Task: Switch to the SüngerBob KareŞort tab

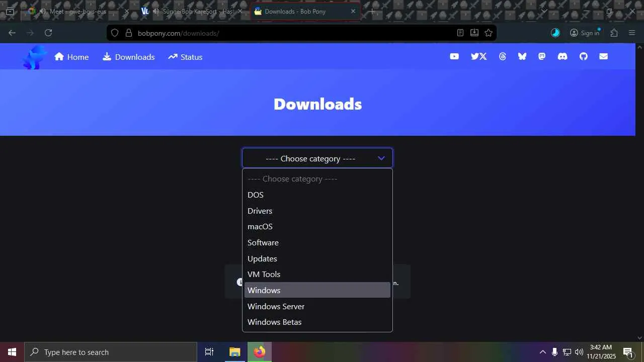Action: (x=191, y=11)
